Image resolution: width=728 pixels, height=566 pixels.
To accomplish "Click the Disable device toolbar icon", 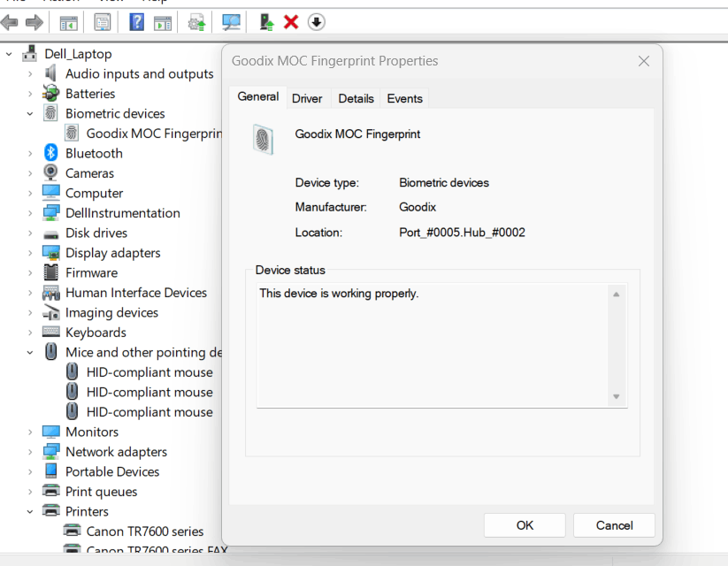I will [x=316, y=21].
